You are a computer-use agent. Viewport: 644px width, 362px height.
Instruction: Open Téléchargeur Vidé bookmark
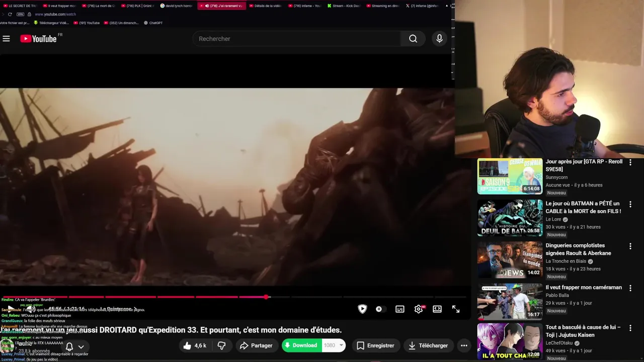[x=51, y=23]
